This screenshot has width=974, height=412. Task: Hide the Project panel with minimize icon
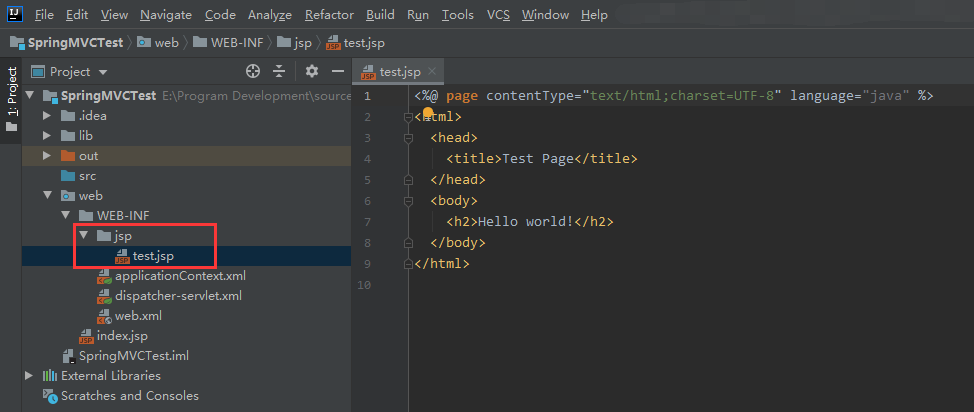pos(337,72)
